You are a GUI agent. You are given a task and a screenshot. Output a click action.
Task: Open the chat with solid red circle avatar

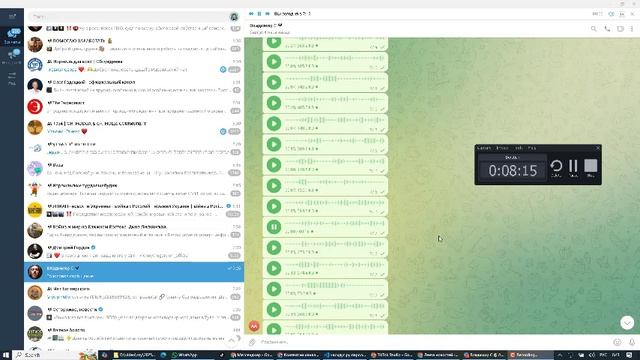[x=35, y=107]
